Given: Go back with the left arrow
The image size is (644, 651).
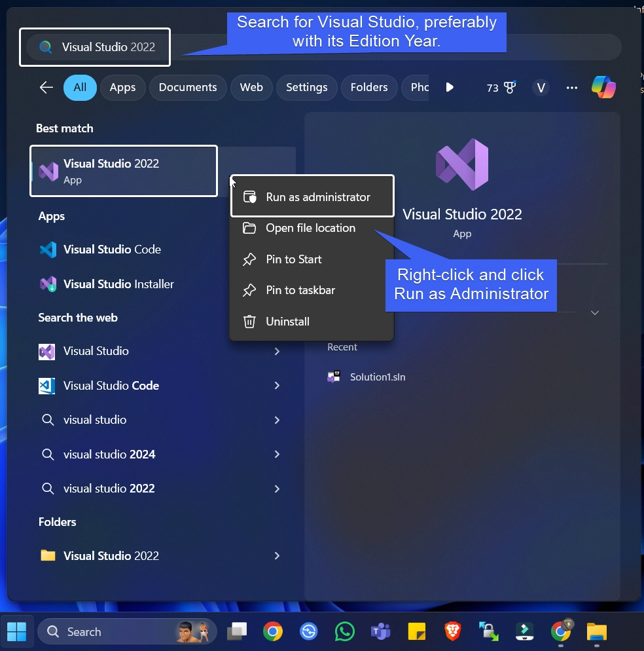Looking at the screenshot, I should click(x=46, y=88).
